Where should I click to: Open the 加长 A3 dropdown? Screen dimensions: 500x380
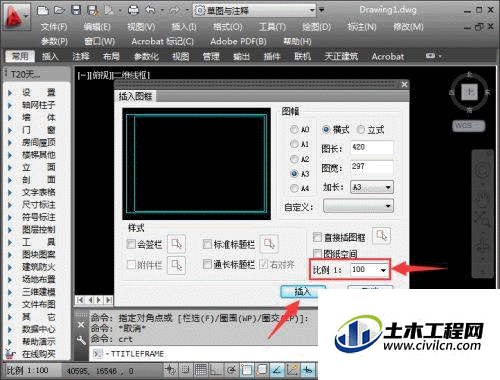[x=372, y=187]
